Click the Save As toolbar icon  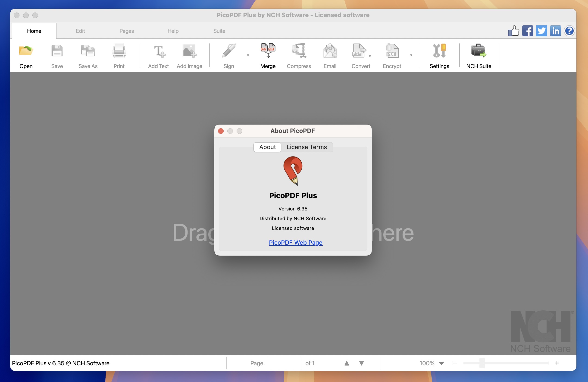click(x=88, y=51)
